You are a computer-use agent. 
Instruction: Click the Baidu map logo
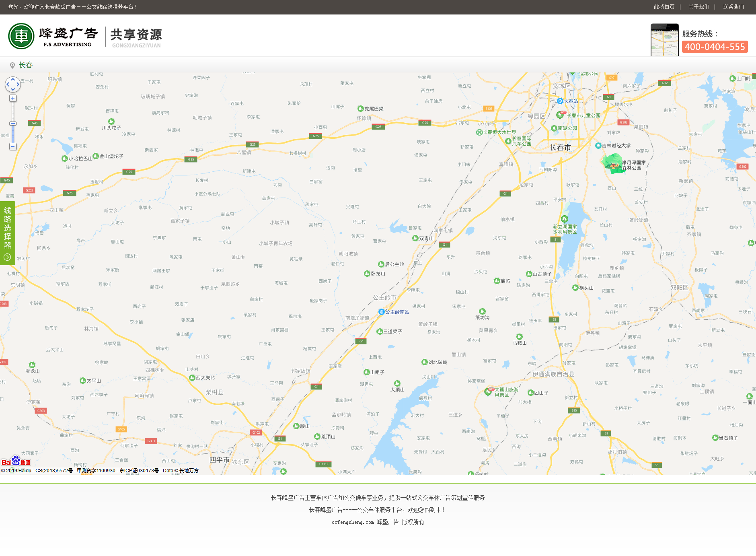tap(16, 461)
